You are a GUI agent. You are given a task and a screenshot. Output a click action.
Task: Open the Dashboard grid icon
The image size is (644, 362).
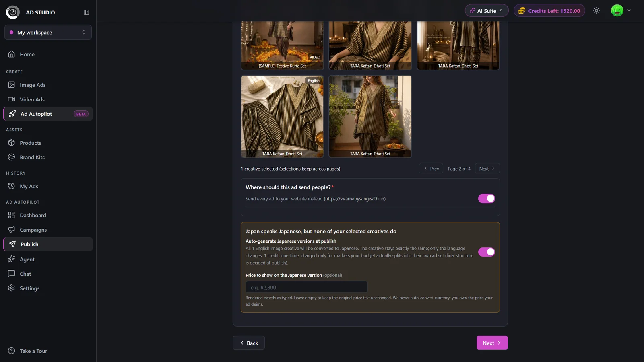[12, 215]
